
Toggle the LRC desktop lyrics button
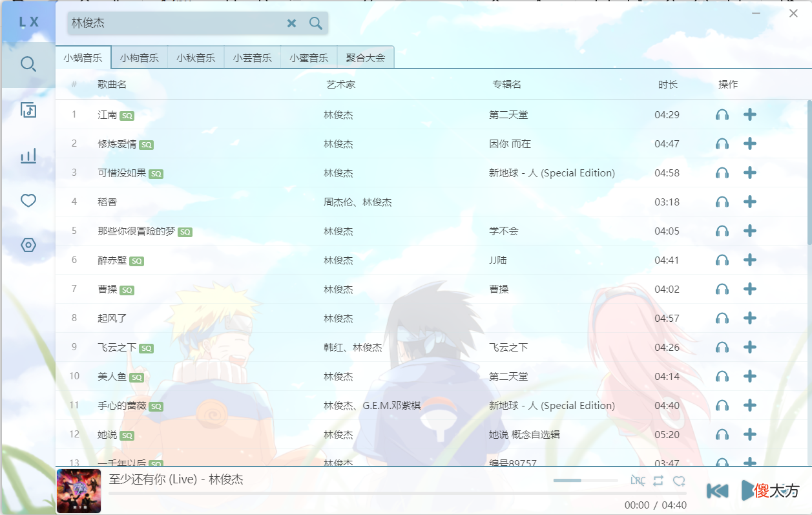click(638, 481)
